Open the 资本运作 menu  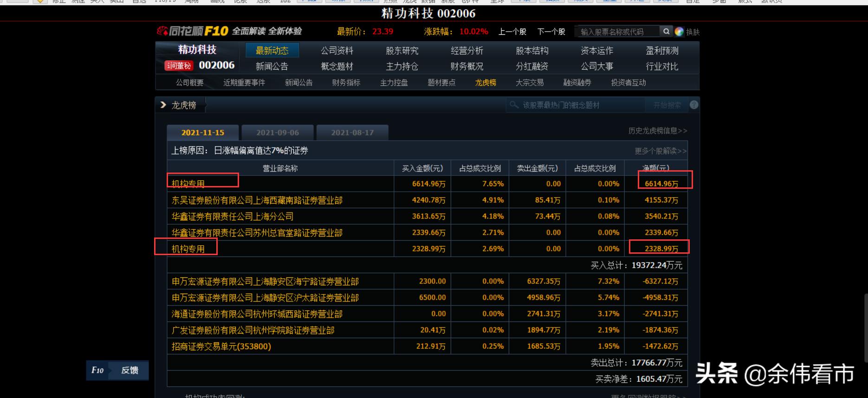pos(597,51)
